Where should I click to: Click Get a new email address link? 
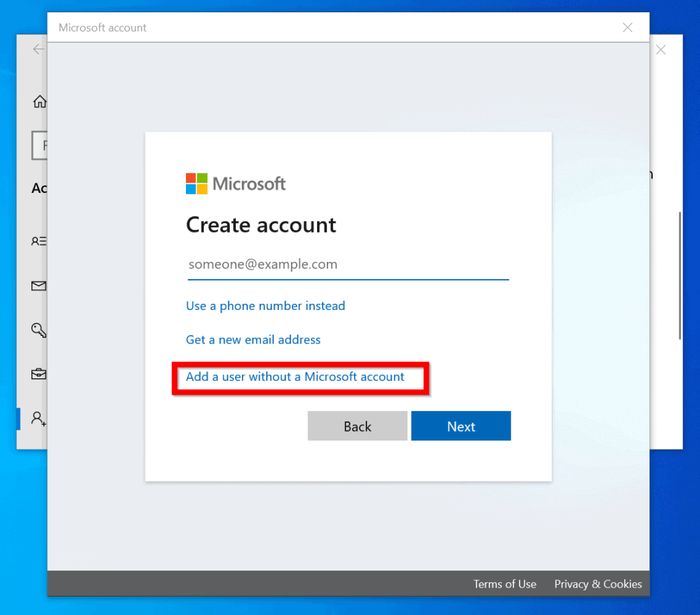tap(253, 340)
